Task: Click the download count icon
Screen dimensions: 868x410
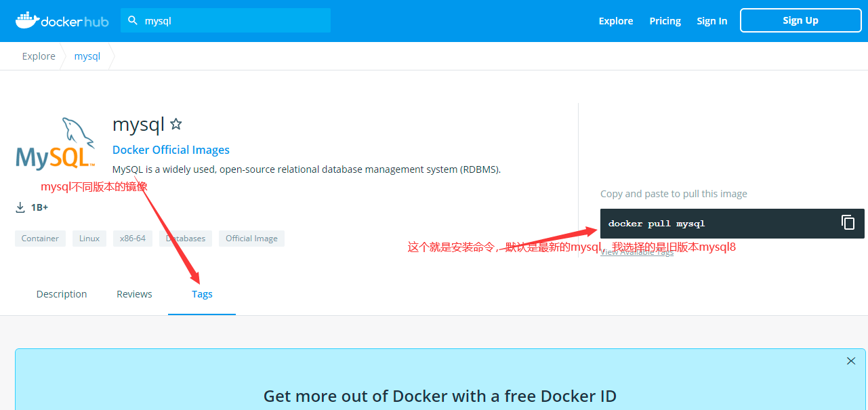Action: (20, 207)
